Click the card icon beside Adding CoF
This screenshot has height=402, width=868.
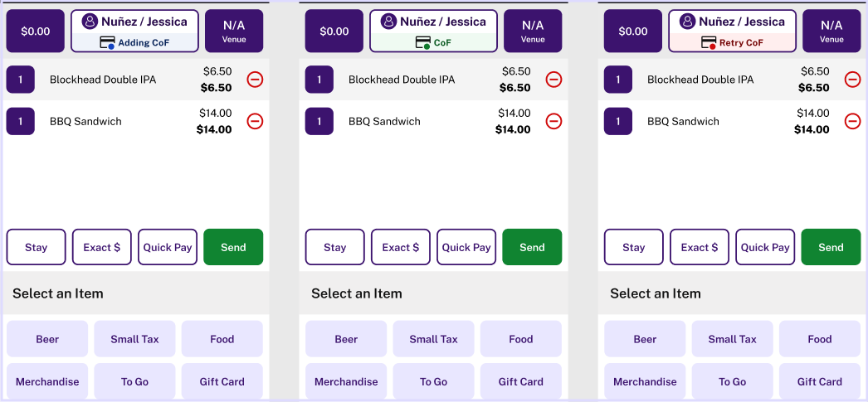(107, 42)
